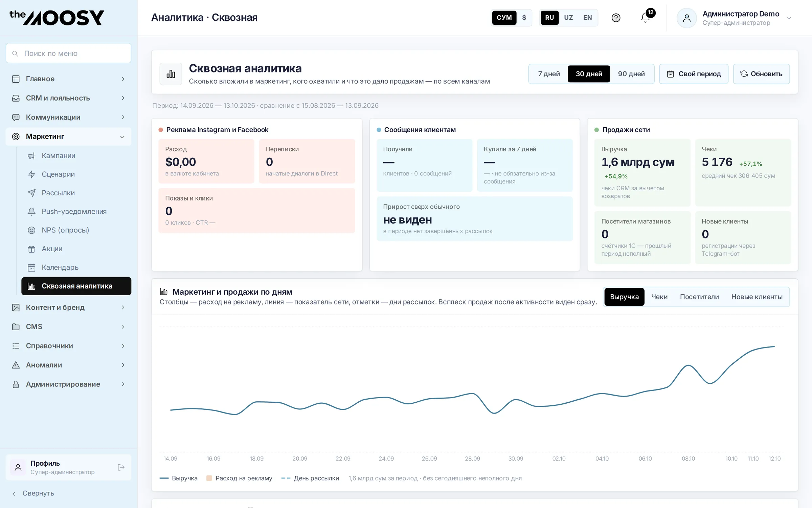Click the administrator avatar icon
This screenshot has width=812, height=508.
click(x=686, y=18)
